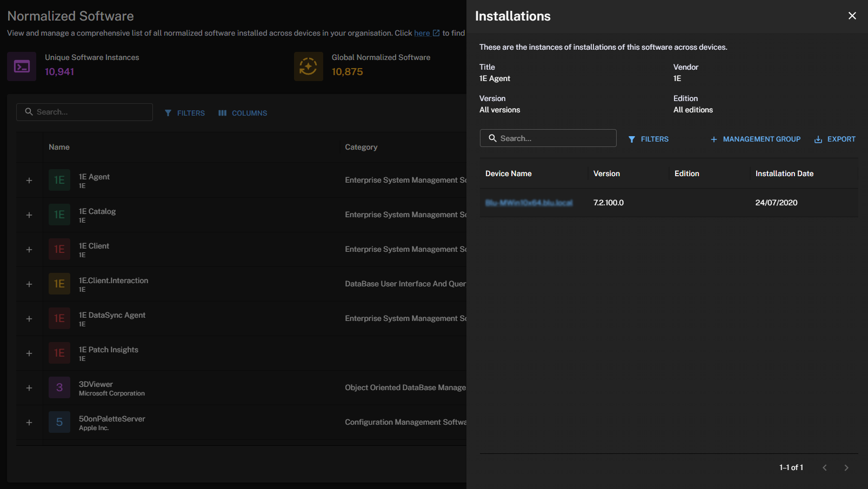Click the Configuration Management Software category cell

pyautogui.click(x=405, y=422)
